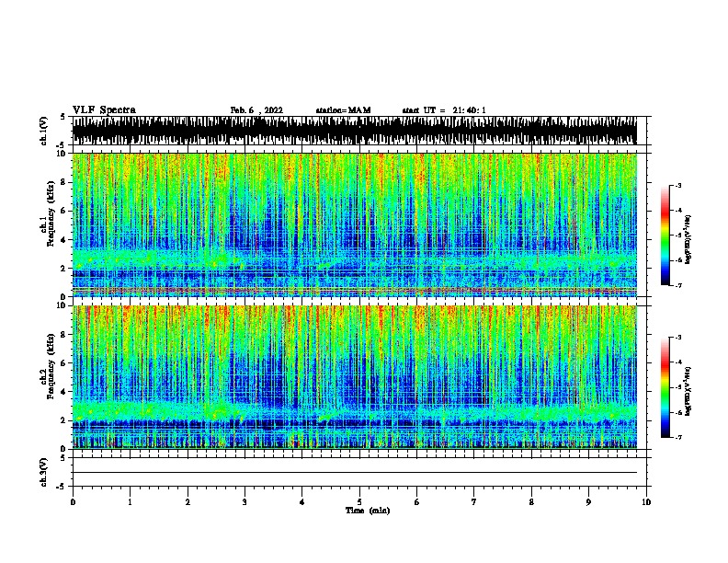Click time axis tick label "3"
Image resolution: width=728 pixels, height=563 pixels.
pyautogui.click(x=245, y=502)
